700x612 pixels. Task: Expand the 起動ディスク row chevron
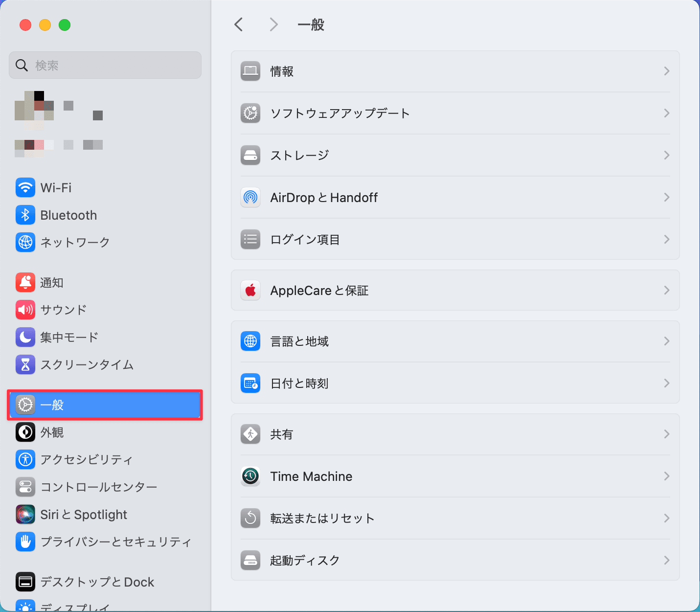tap(666, 560)
